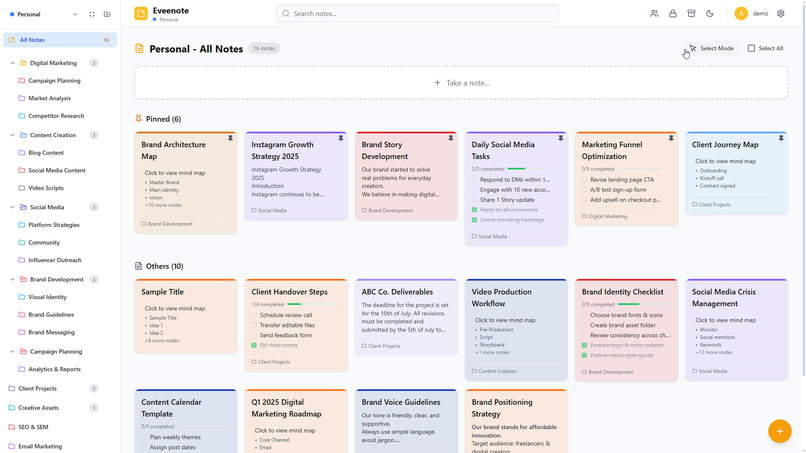This screenshot has height=453, width=806.
Task: Select All Notes in sidebar
Action: [60, 40]
